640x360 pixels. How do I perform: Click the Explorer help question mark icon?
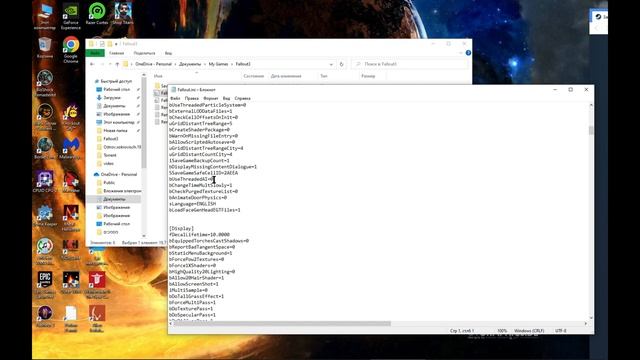tap(468, 53)
